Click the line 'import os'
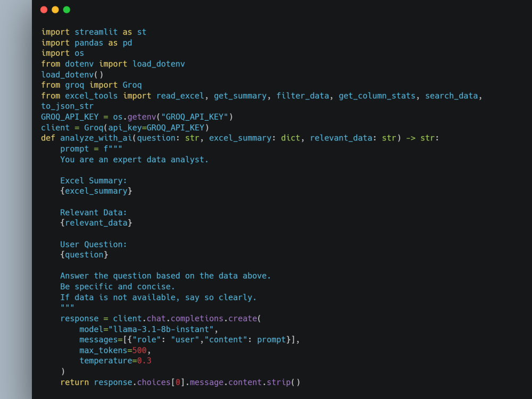 click(x=62, y=53)
